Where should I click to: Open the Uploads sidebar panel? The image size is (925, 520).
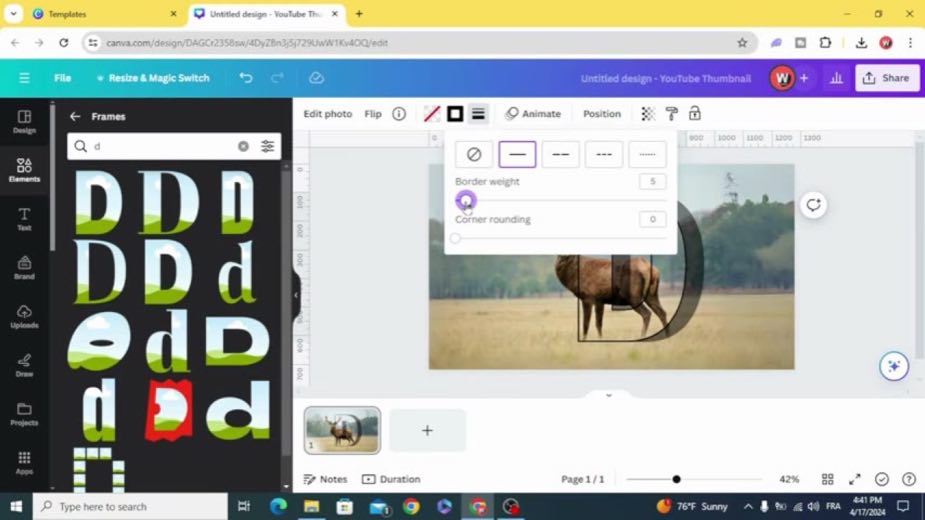(24, 316)
